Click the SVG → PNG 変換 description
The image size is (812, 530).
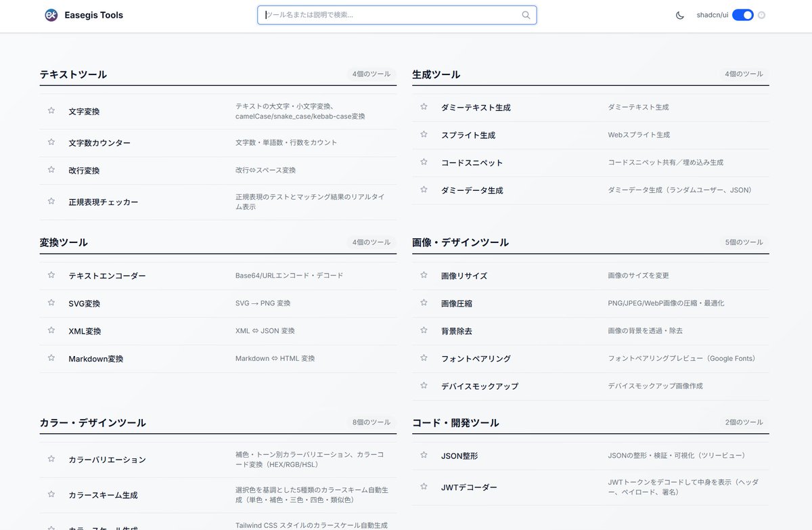coord(263,303)
